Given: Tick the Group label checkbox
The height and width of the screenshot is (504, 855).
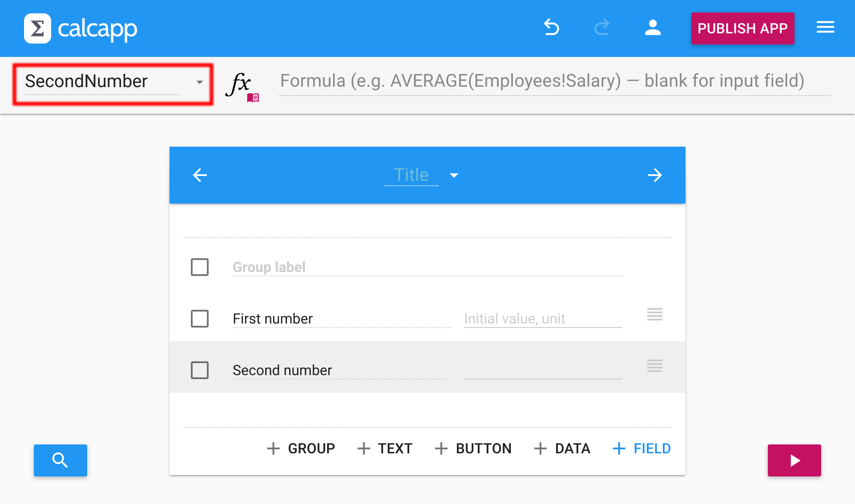Looking at the screenshot, I should [x=200, y=267].
